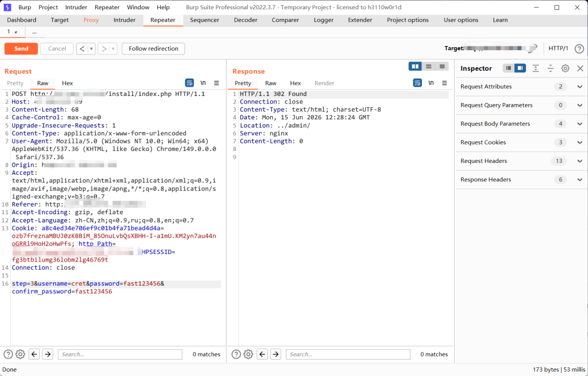Click the Response search help icon

point(236,354)
